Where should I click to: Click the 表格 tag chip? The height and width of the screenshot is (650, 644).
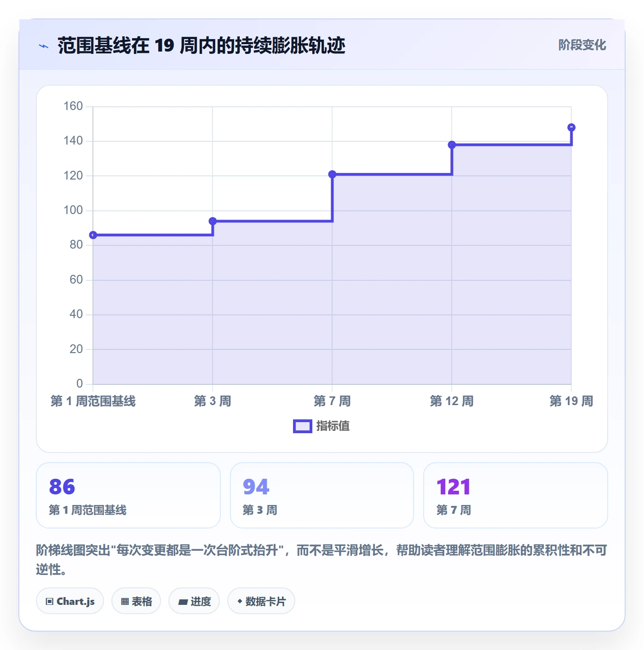136,601
